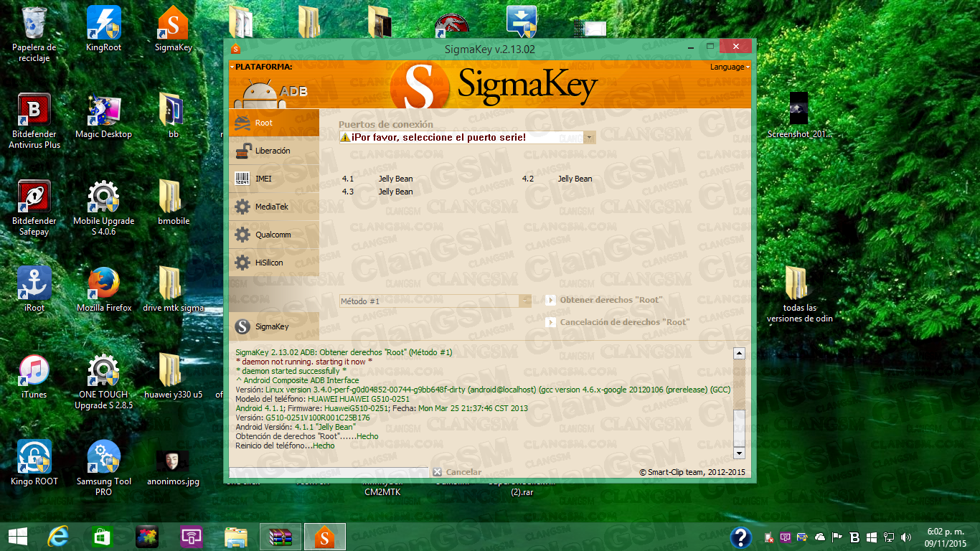The height and width of the screenshot is (551, 980).
Task: Open the Language dropdown menu
Action: [730, 67]
